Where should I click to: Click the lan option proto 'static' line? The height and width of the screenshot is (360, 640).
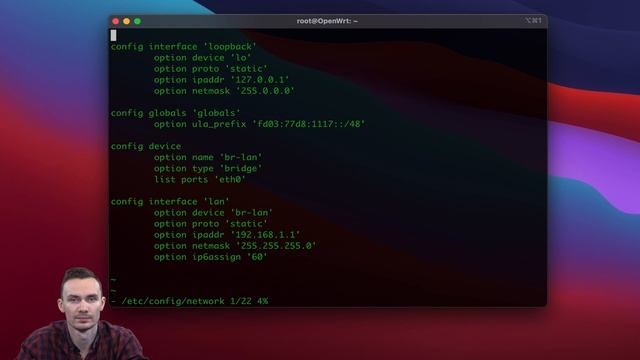click(x=211, y=224)
